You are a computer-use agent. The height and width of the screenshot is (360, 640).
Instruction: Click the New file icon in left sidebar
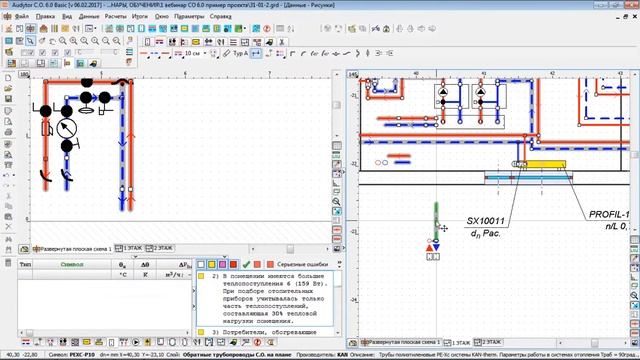pos(8,78)
